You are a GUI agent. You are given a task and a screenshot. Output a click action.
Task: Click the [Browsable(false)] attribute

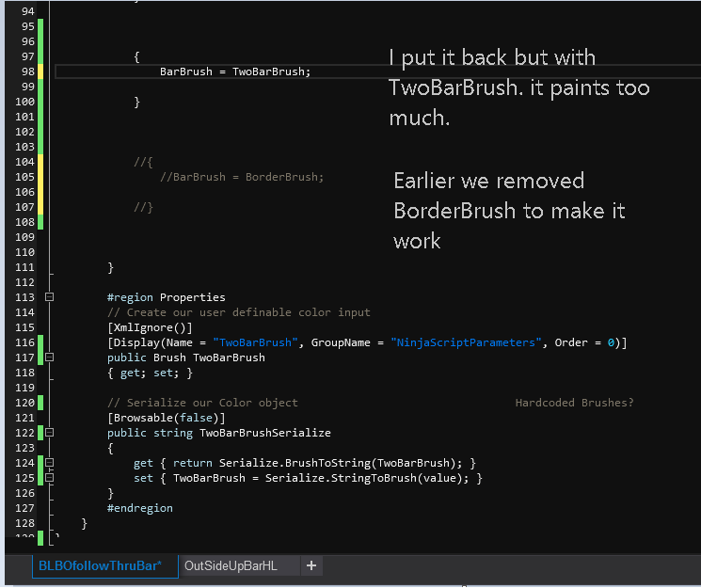(167, 418)
